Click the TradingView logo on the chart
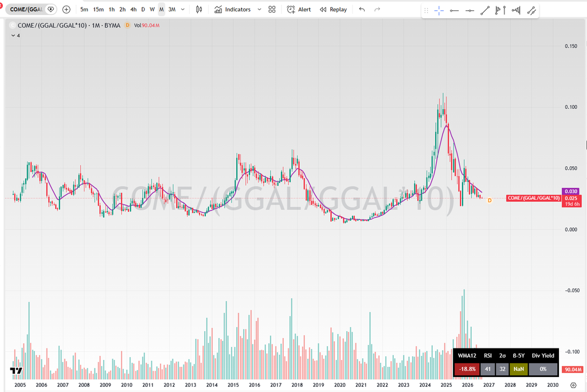 tap(16, 371)
